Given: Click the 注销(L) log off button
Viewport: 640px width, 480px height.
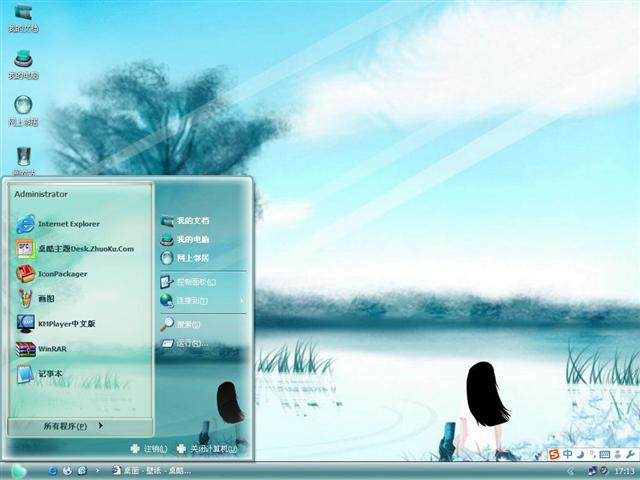Looking at the screenshot, I should (149, 449).
